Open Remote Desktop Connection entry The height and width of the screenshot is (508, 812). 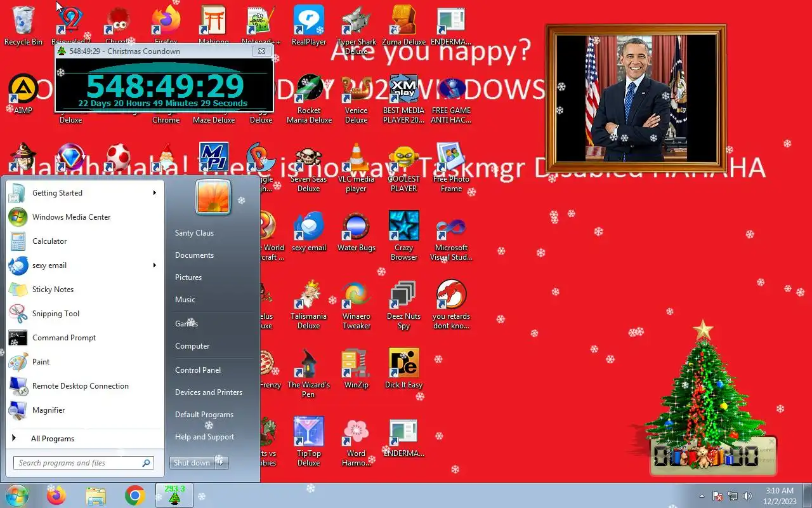click(x=85, y=386)
